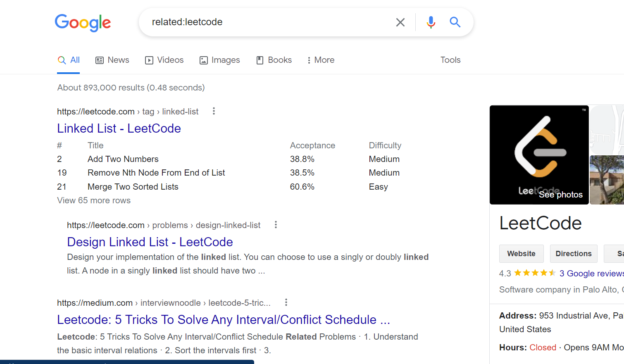Click the blue search magnifier icon

pos(455,22)
